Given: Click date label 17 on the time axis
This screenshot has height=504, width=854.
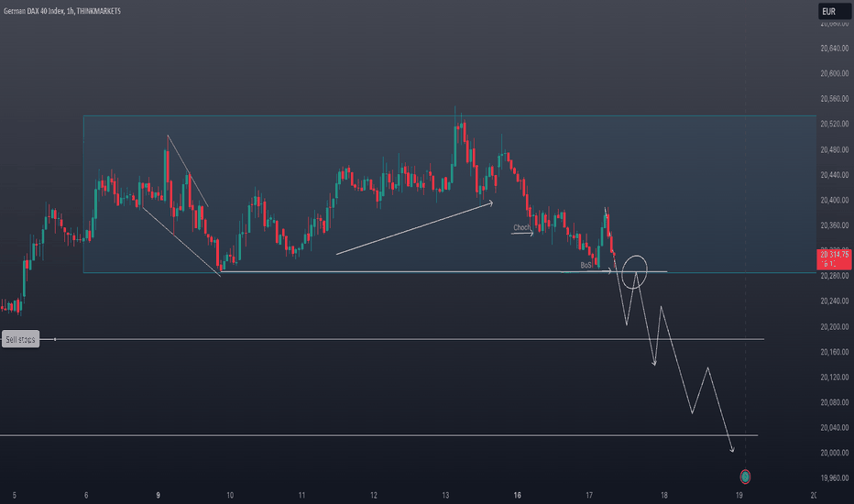Looking at the screenshot, I should [x=589, y=495].
